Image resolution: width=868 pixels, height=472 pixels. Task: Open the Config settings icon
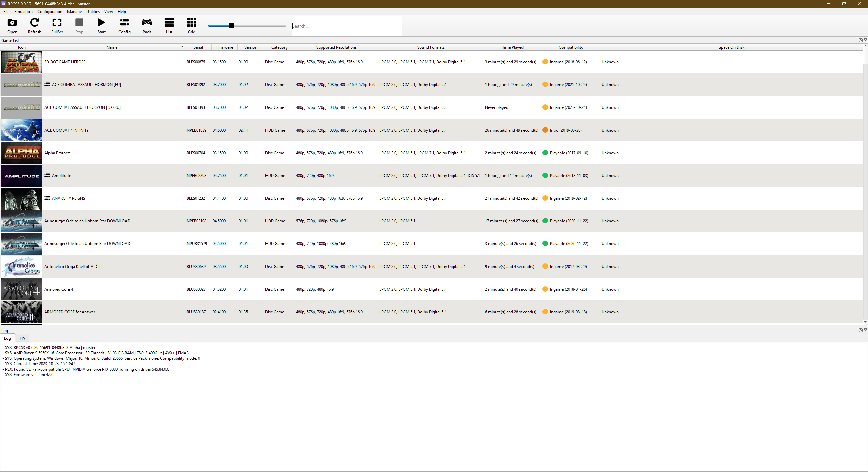click(124, 26)
